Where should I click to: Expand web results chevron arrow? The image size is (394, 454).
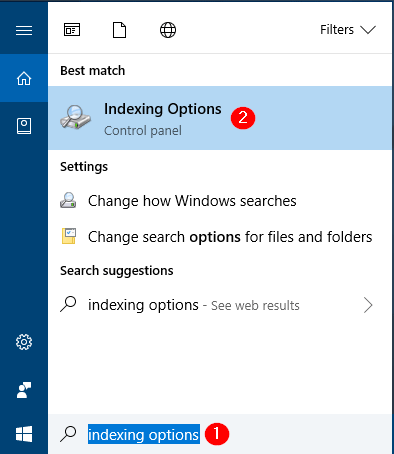coord(368,305)
